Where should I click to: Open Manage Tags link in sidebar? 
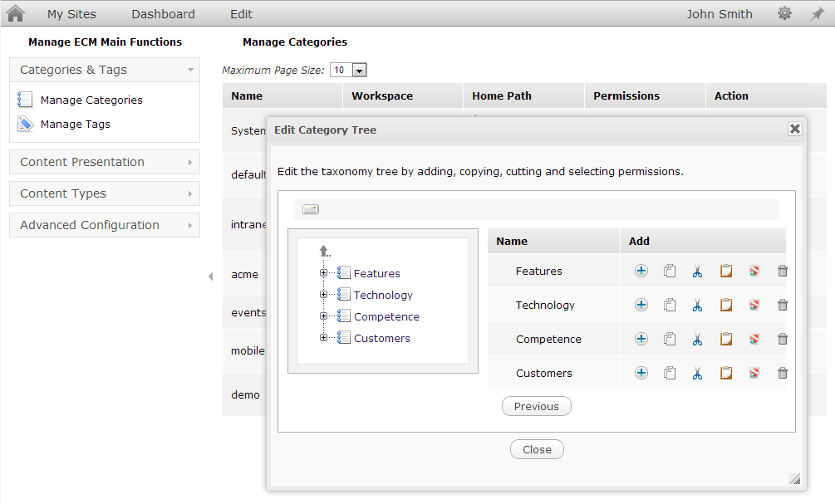coord(75,124)
